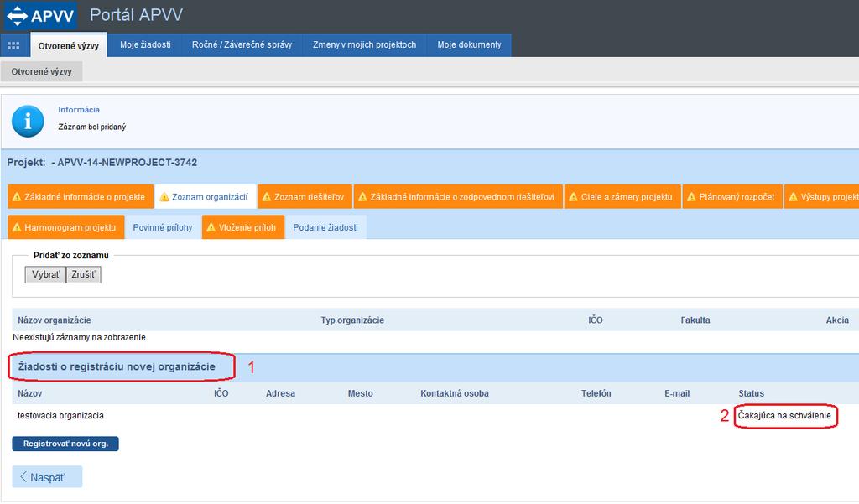859x504 pixels.
Task: Open Podanie žiadosti tab
Action: coord(325,226)
